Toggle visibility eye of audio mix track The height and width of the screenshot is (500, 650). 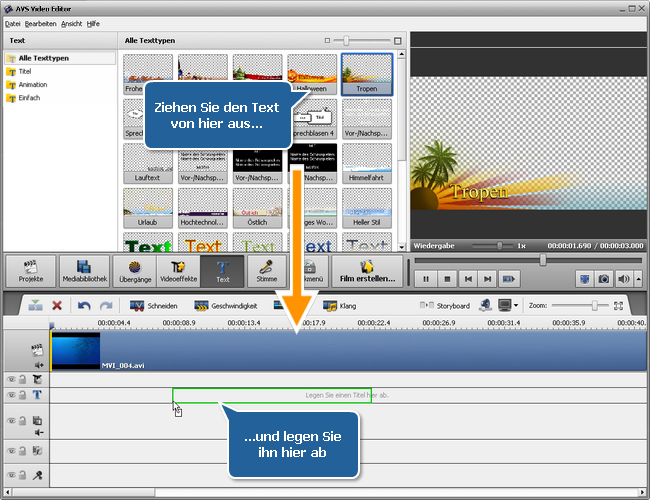[11, 450]
